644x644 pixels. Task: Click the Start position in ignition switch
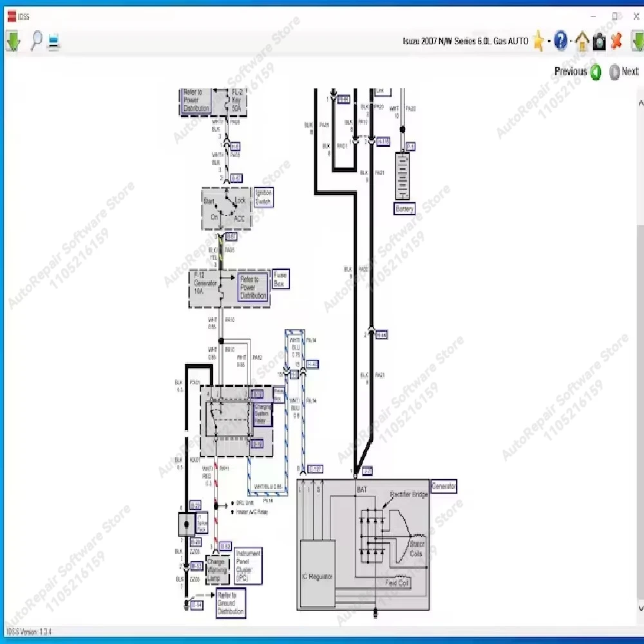click(209, 201)
